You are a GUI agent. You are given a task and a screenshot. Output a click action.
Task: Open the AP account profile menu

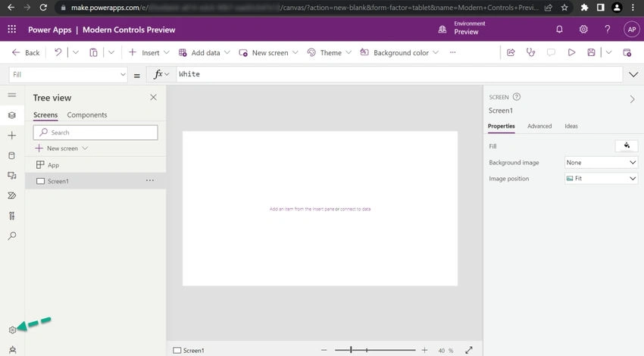[x=632, y=29]
